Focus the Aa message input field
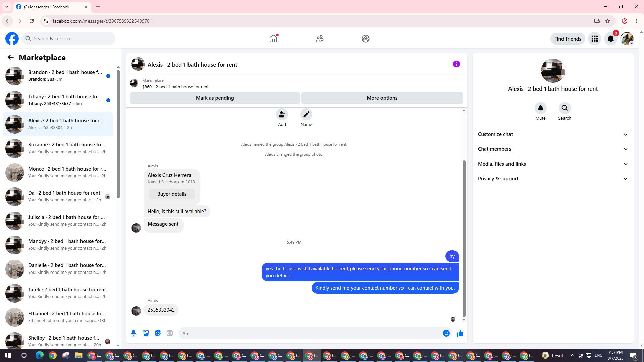This screenshot has width=644, height=362. pyautogui.click(x=310, y=333)
